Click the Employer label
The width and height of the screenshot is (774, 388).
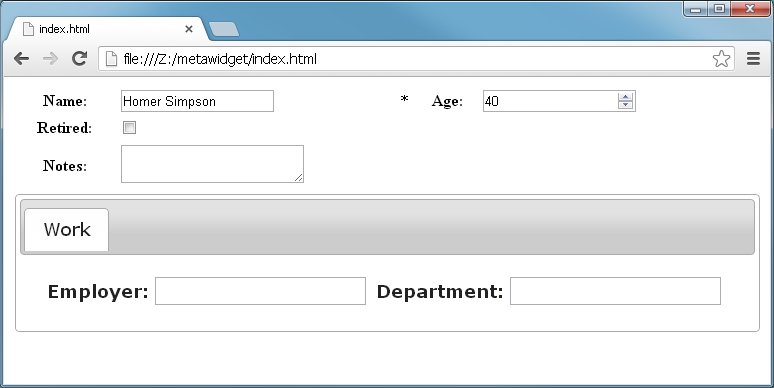(x=98, y=292)
